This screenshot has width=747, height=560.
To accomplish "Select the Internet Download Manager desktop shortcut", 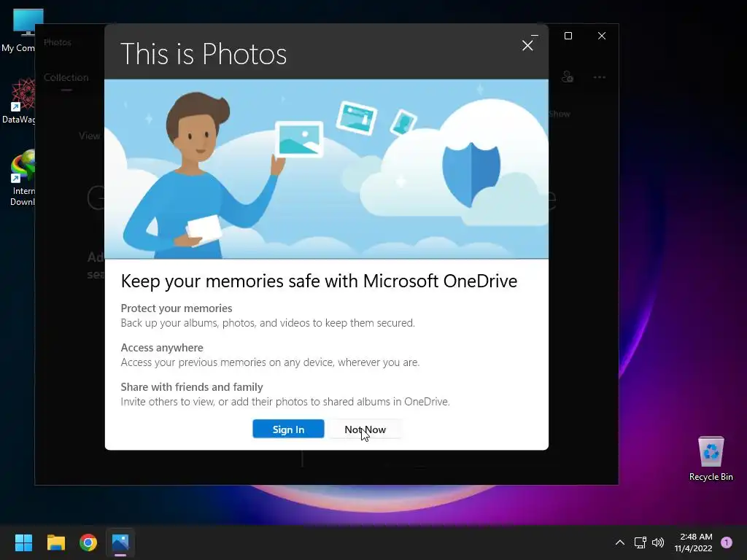I will pos(21,178).
